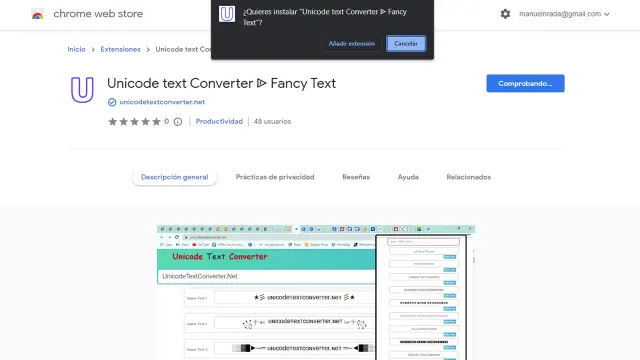Click the extension preview screenshot thumbnail
The width and height of the screenshot is (640, 360).
pos(316,292)
